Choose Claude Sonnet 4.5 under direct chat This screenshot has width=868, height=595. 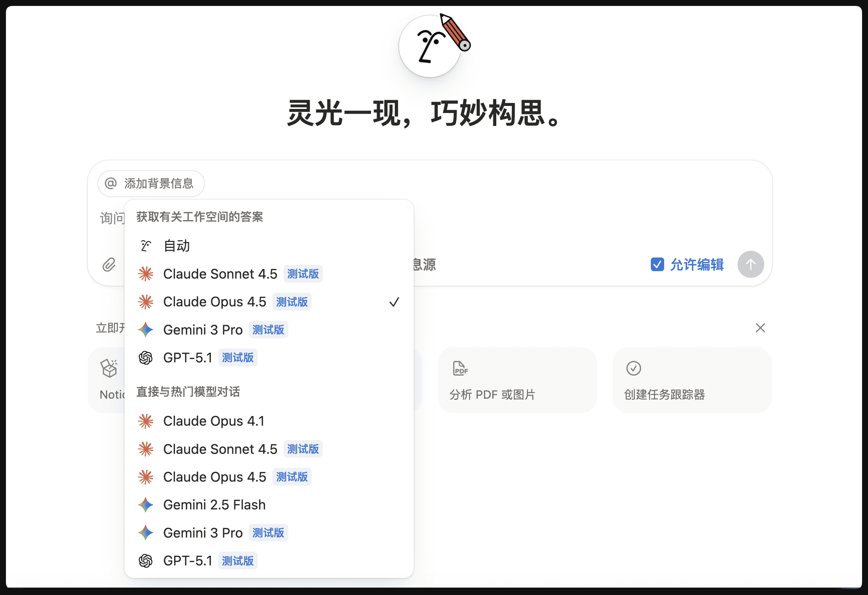(x=269, y=449)
